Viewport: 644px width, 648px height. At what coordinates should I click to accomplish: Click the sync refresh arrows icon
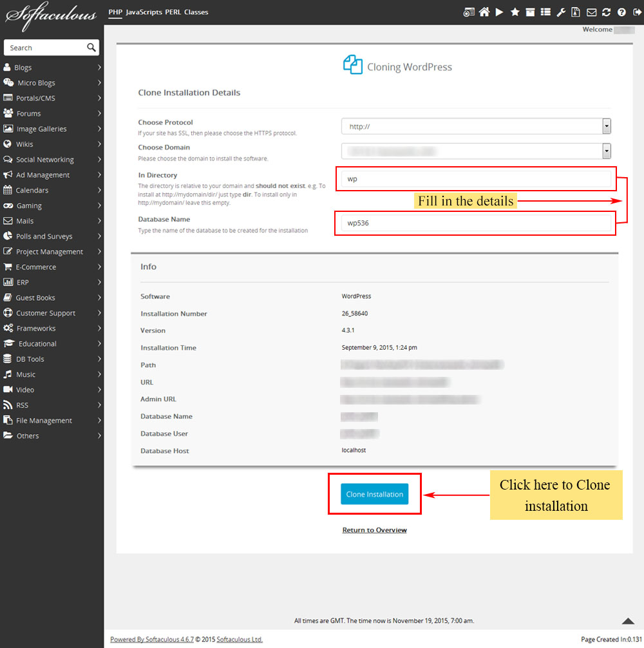606,12
